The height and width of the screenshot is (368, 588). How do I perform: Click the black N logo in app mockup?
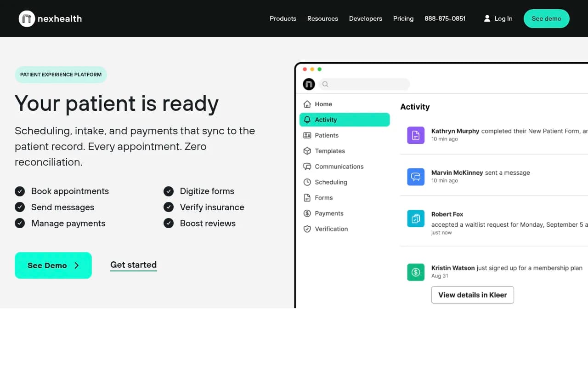pyautogui.click(x=309, y=84)
